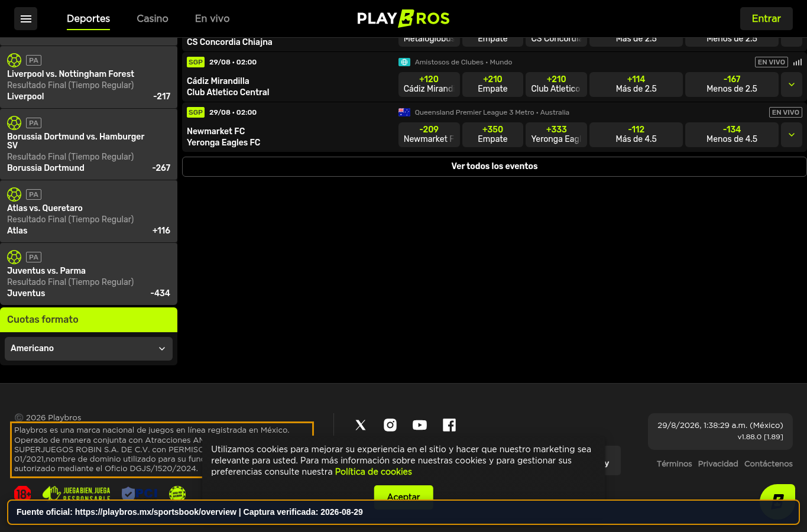Click globe icon beside Amistosos de Clubes

tap(404, 62)
